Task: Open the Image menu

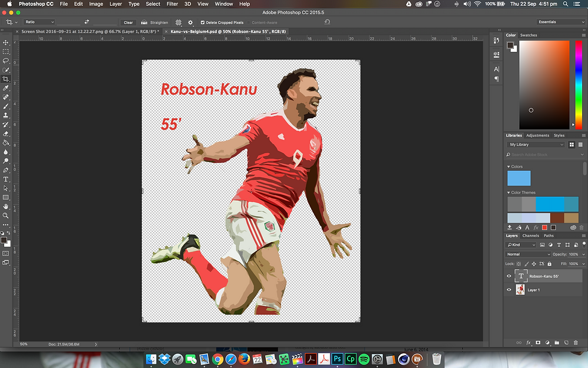Action: click(96, 4)
